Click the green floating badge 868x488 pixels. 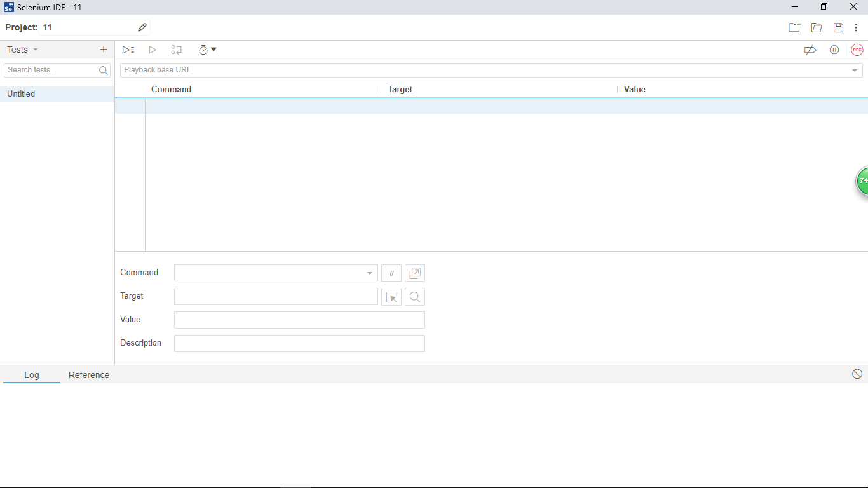(x=862, y=181)
